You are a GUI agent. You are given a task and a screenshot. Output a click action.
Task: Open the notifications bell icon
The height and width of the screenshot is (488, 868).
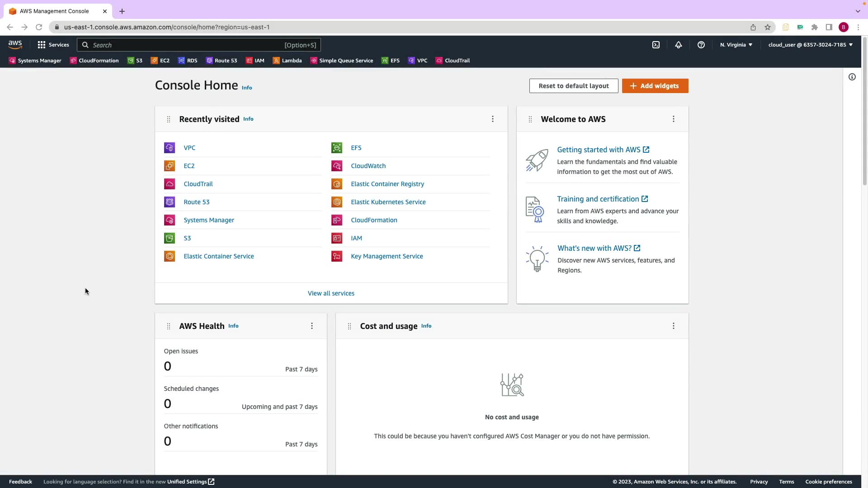point(679,45)
